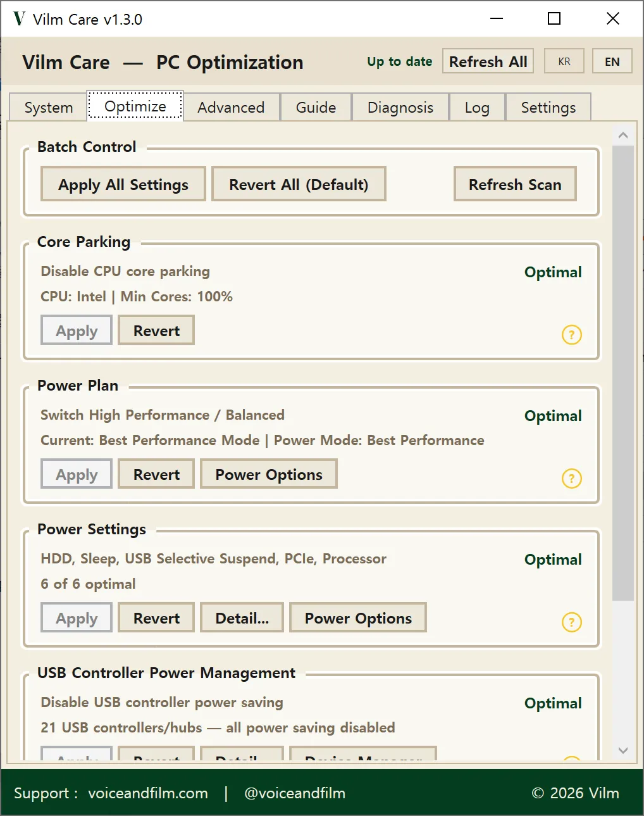
Task: Go to the Diagnosis tab
Action: coord(400,108)
